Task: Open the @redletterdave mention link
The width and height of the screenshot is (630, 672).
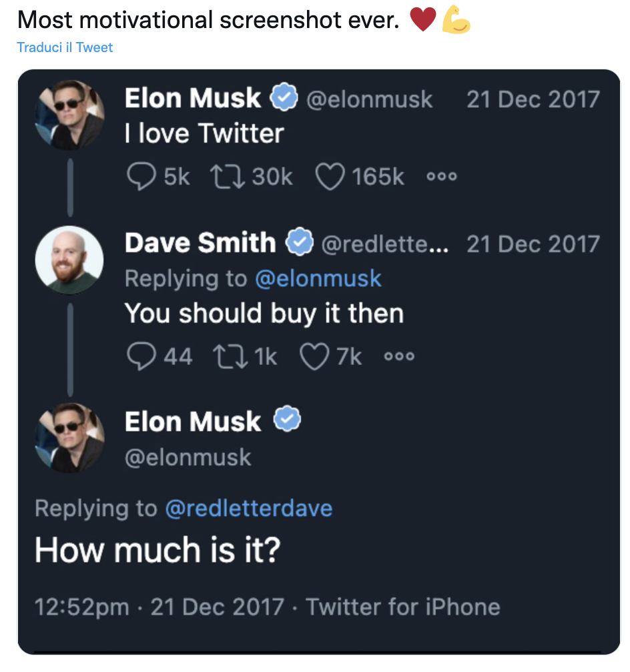Action: (x=248, y=509)
